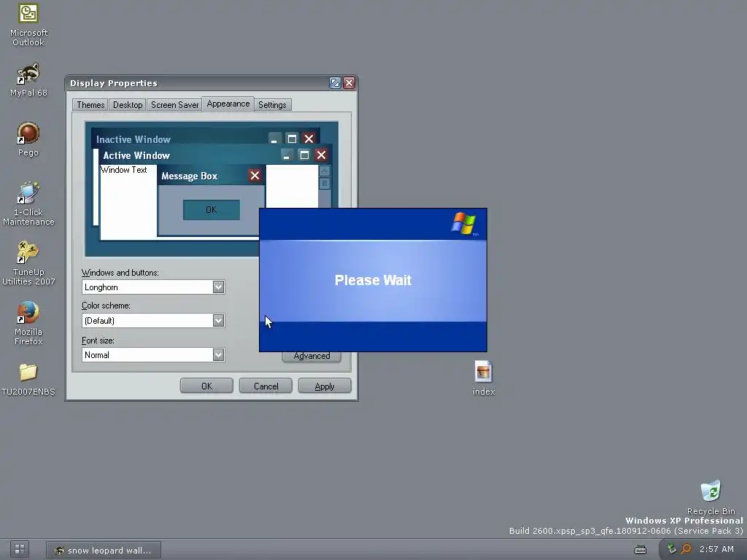747x560 pixels.
Task: Launch MyPal 68 browser shortcut
Action: coord(28,79)
